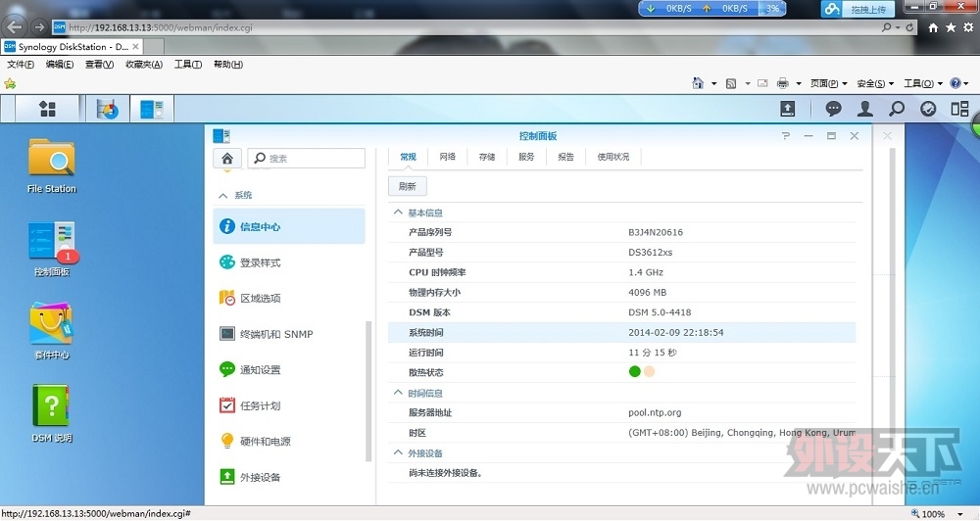Switch to the 存储 tab
Screen dimensions: 980x521
coord(487,157)
